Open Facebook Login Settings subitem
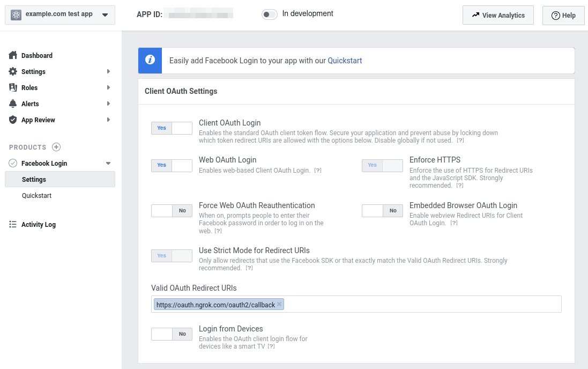The height and width of the screenshot is (369, 588). pyautogui.click(x=60, y=179)
